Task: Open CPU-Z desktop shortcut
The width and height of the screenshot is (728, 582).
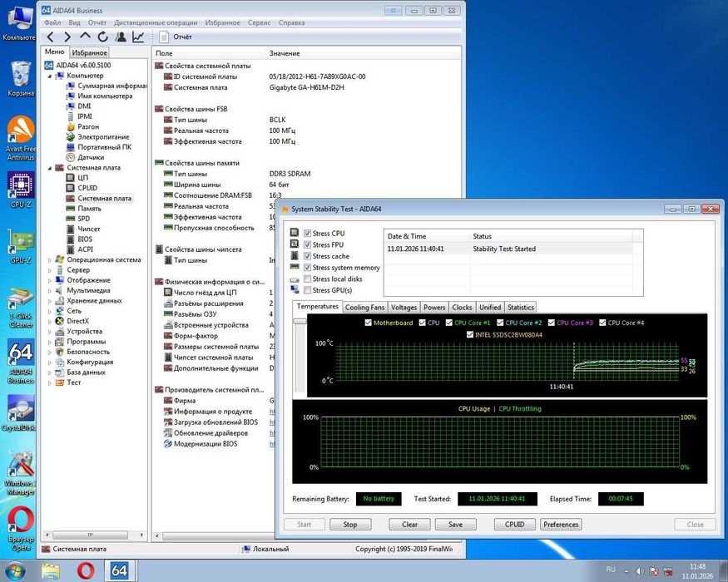Action: (21, 190)
